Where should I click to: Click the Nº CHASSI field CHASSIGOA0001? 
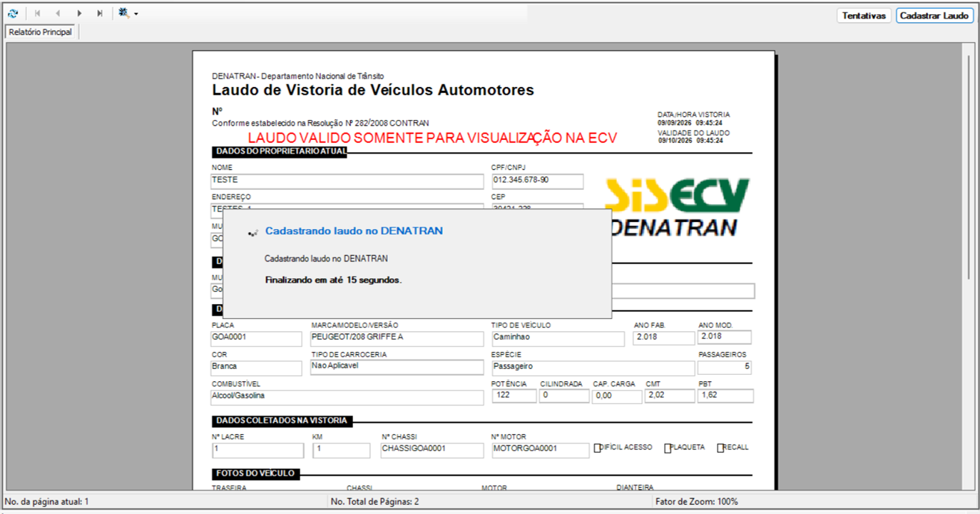click(432, 450)
